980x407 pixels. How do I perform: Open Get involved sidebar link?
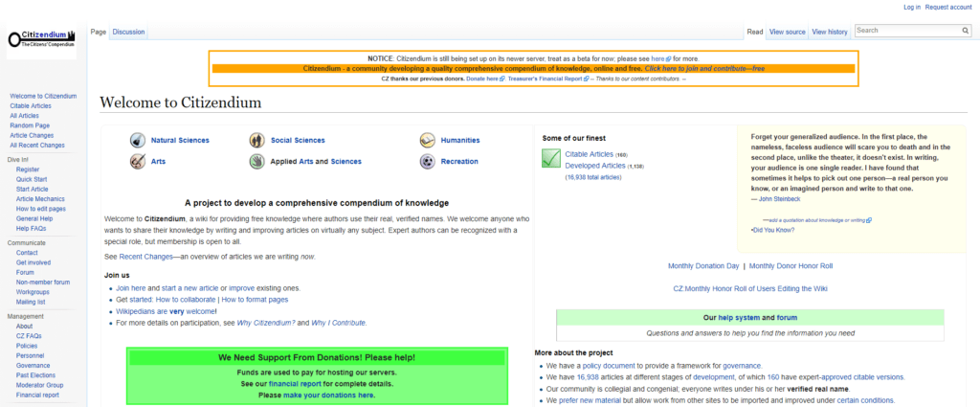33,263
